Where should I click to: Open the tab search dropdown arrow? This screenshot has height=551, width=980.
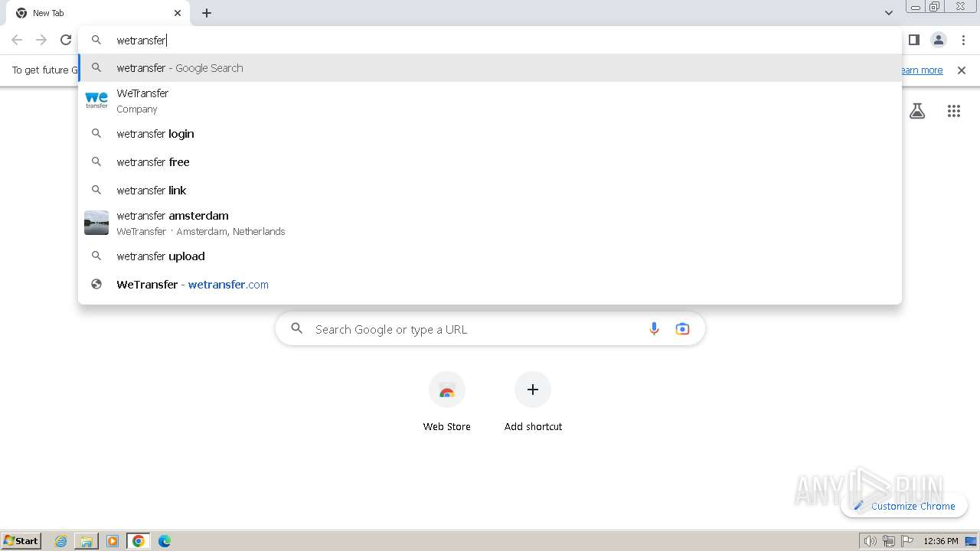888,13
